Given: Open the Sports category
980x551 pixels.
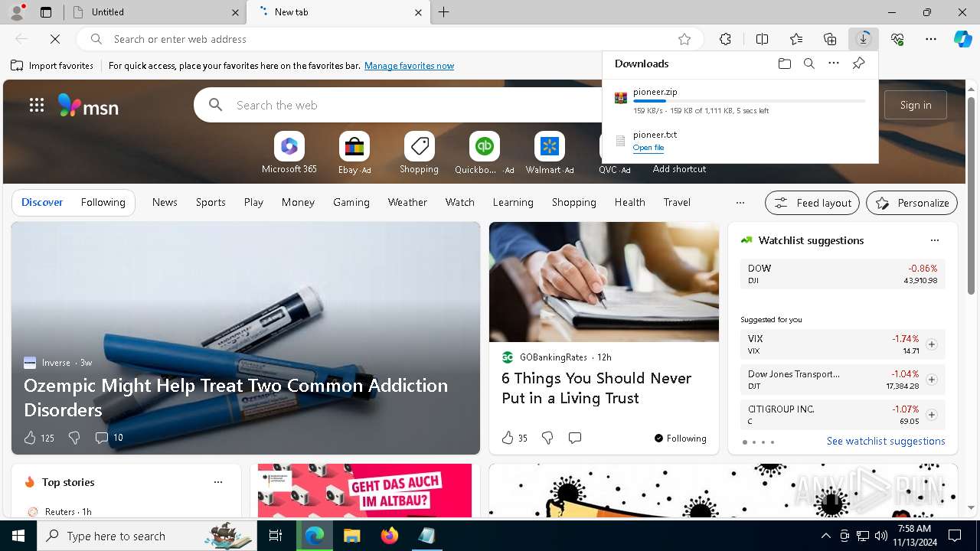Looking at the screenshot, I should (x=211, y=202).
